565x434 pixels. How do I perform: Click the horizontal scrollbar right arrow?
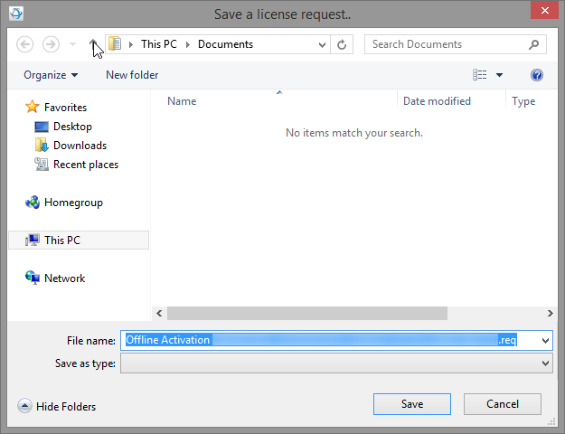coord(550,313)
